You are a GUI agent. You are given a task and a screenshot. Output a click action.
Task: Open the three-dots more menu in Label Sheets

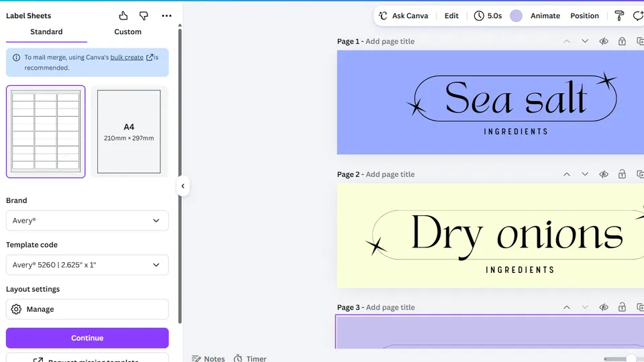point(166,15)
